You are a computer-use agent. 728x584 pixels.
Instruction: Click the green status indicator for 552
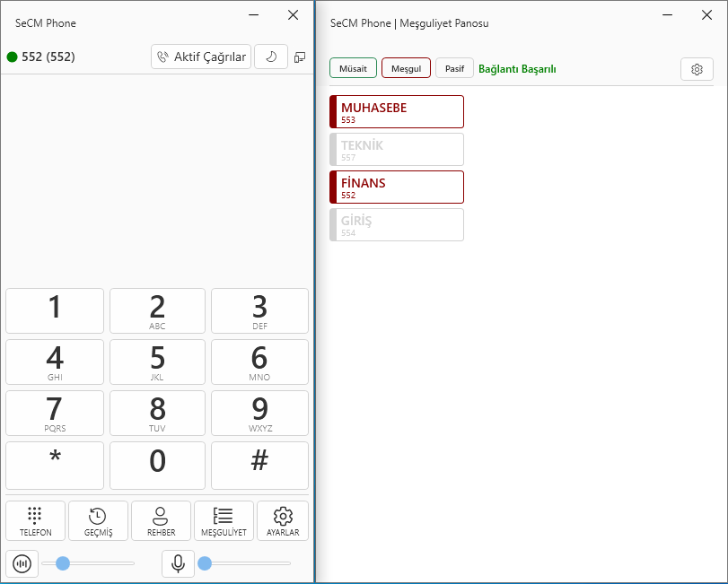point(12,57)
